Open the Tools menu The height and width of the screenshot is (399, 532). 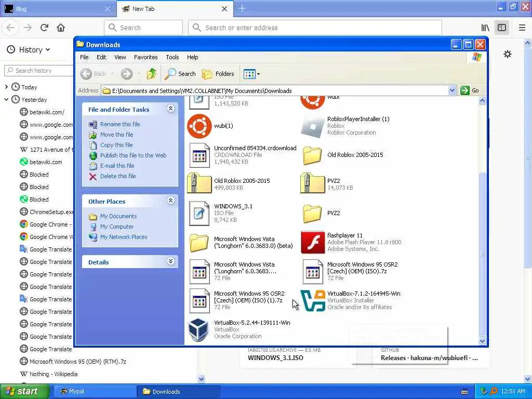click(x=172, y=57)
